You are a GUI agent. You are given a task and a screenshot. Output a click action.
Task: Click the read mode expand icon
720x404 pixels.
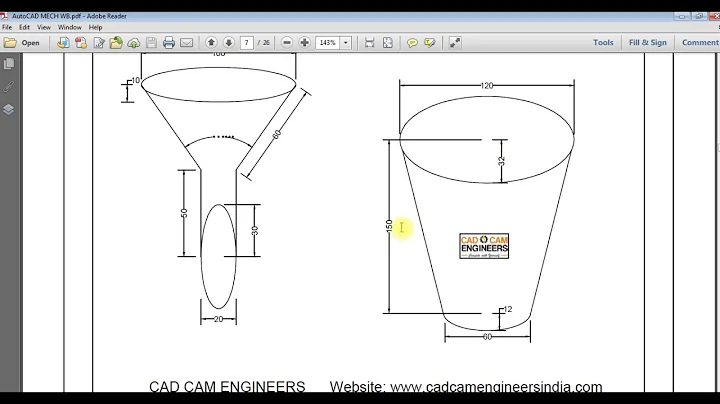(455, 43)
